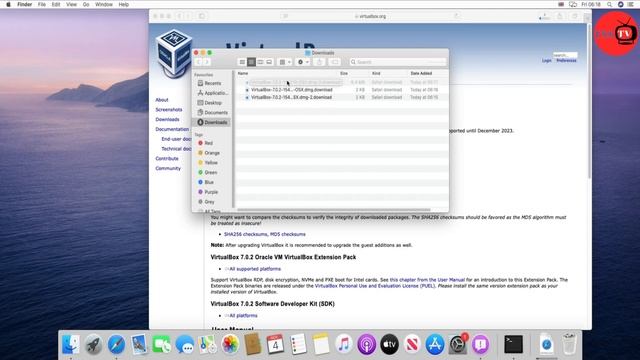This screenshot has width=640, height=360.
Task: Select Downloads in Finder sidebar
Action: click(212, 122)
